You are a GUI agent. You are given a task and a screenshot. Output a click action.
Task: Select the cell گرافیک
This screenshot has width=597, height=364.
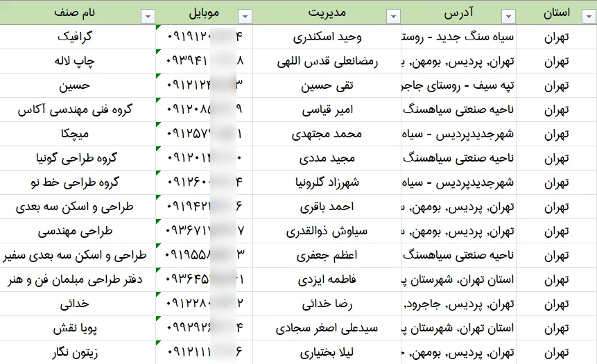coord(78,37)
